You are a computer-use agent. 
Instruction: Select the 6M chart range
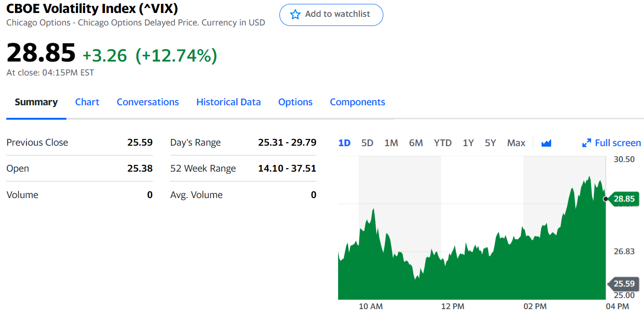(x=416, y=143)
